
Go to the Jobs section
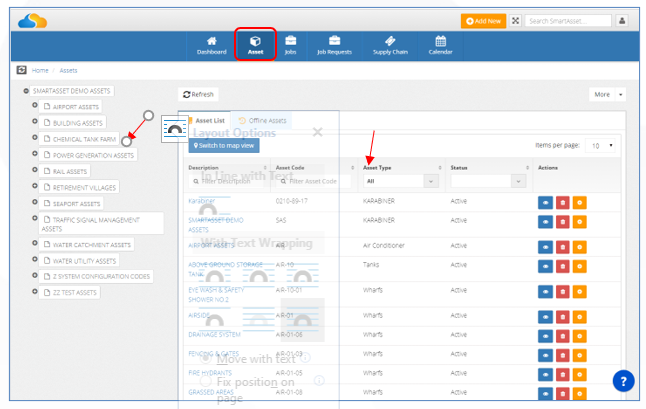[290, 46]
